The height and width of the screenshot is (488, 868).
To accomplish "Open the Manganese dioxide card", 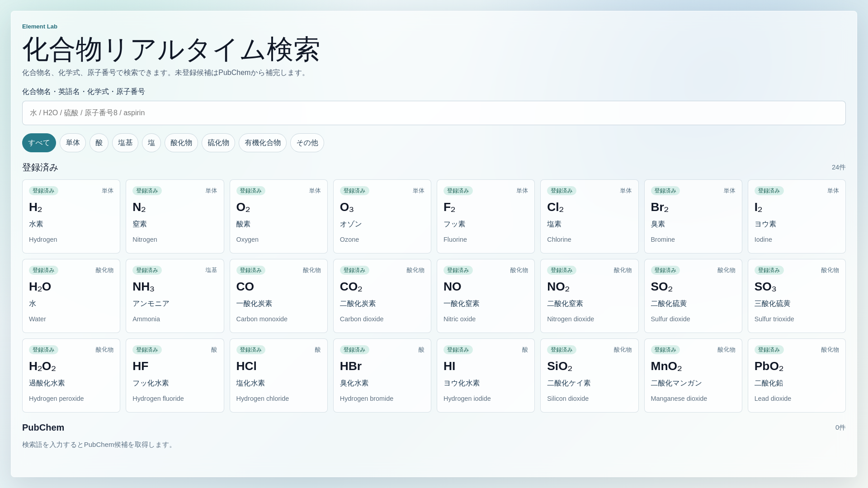I will coord(693,375).
